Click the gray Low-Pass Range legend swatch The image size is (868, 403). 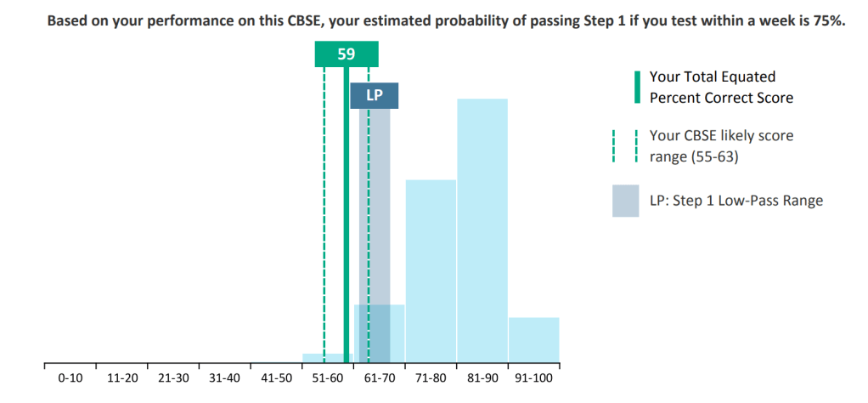click(625, 201)
